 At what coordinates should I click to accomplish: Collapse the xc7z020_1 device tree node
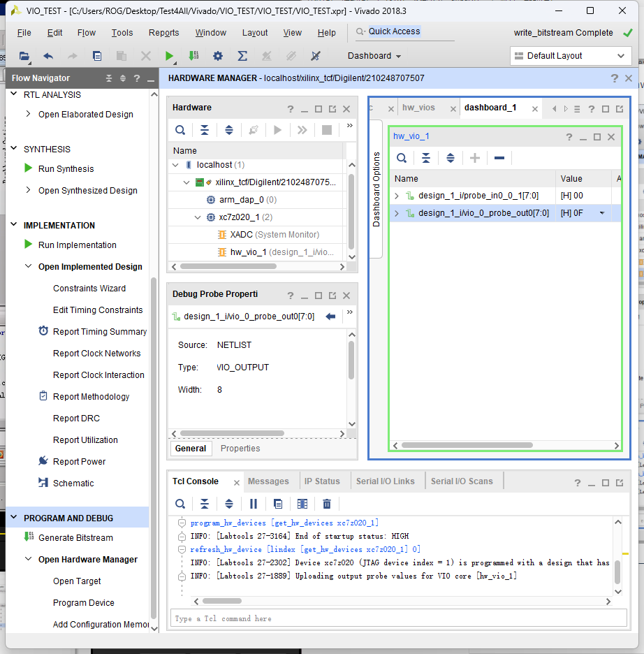pos(198,217)
